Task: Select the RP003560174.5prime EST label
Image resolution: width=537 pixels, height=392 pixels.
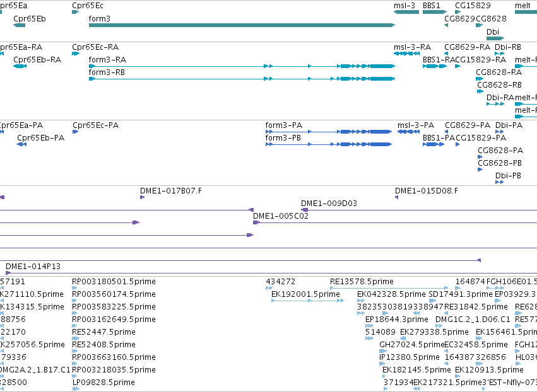Action: (x=114, y=294)
